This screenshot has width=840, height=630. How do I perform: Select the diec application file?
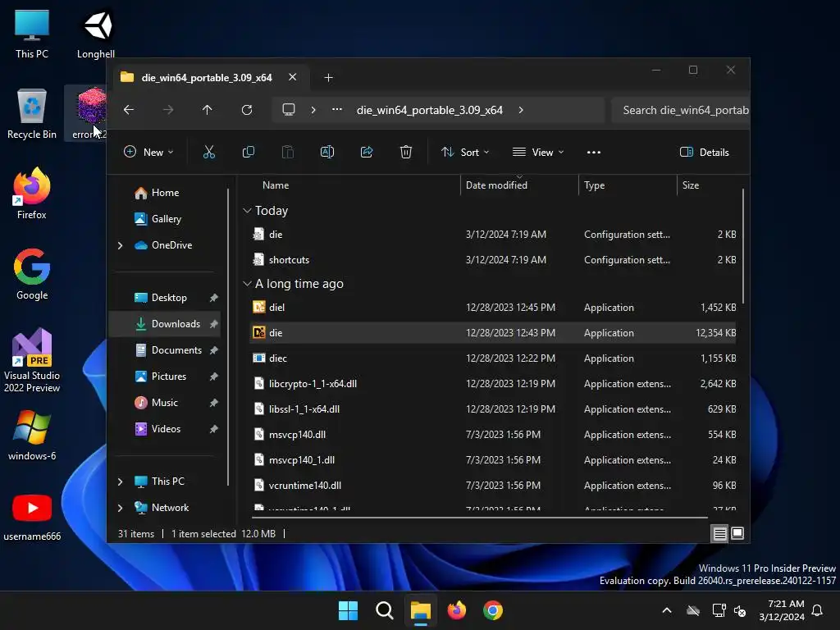493,358
